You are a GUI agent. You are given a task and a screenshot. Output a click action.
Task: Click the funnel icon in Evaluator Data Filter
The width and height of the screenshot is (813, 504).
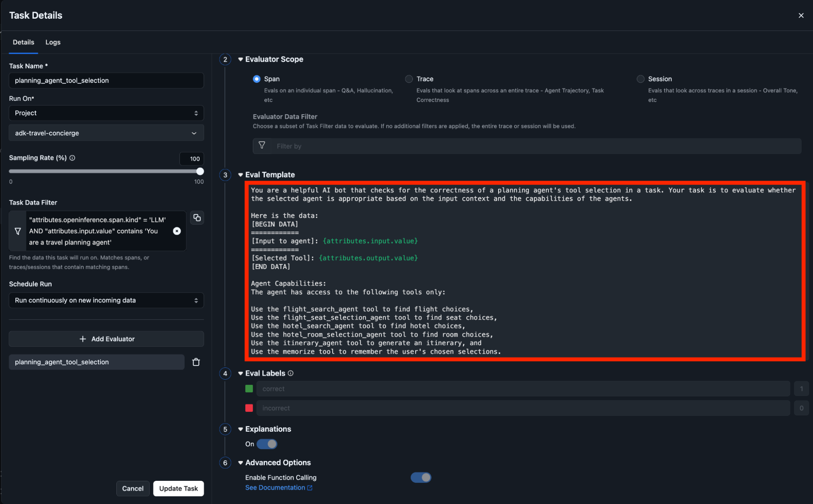pyautogui.click(x=262, y=146)
